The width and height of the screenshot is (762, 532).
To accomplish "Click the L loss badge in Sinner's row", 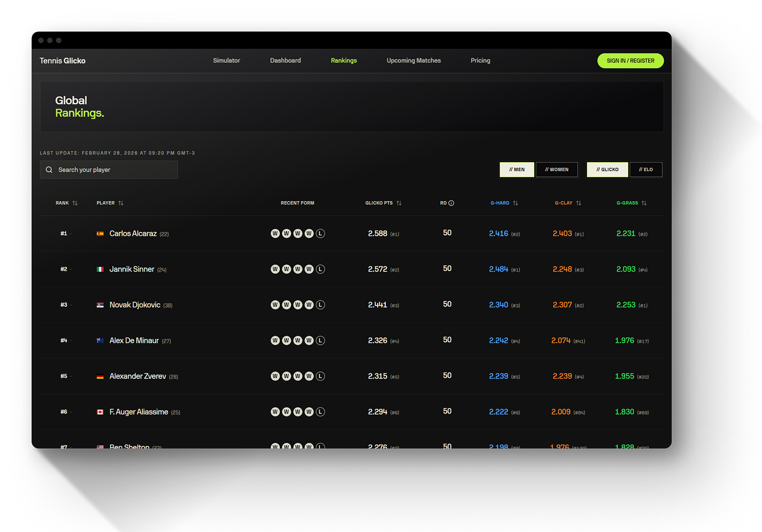I will pyautogui.click(x=320, y=269).
